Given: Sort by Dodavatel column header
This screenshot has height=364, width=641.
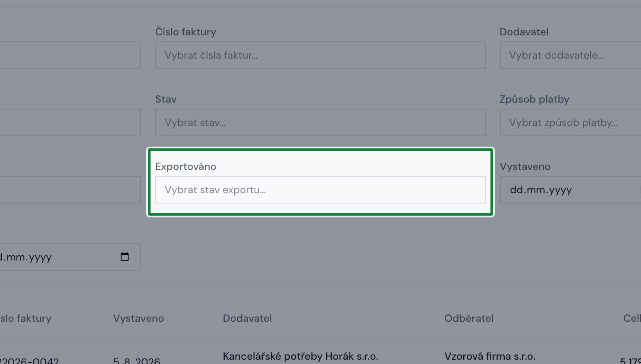Looking at the screenshot, I should click(x=247, y=318).
